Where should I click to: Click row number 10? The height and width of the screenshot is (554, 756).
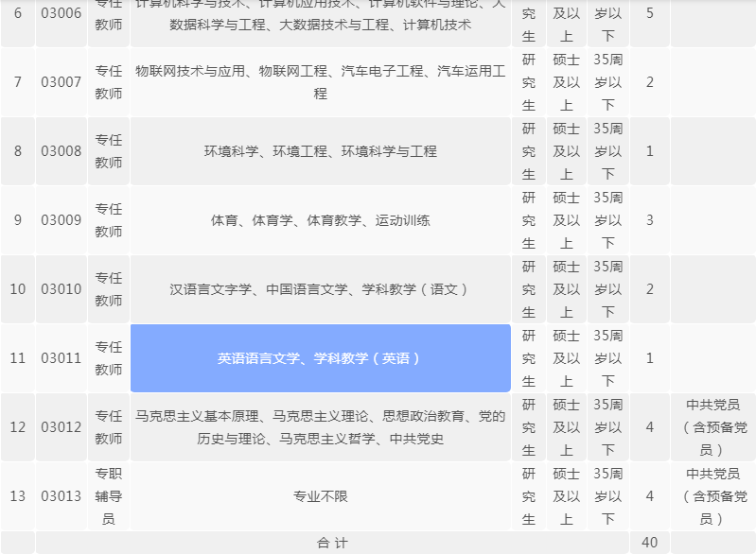(18, 289)
